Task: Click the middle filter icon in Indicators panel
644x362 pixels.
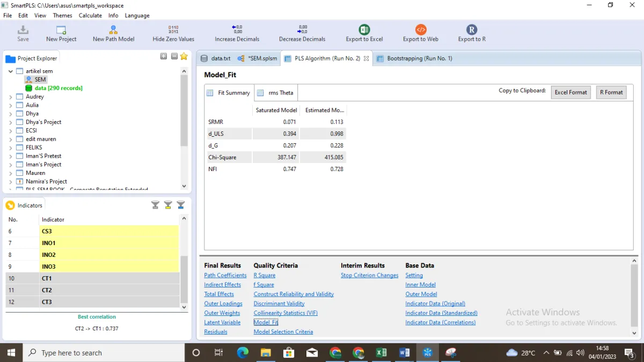Action: [168, 205]
